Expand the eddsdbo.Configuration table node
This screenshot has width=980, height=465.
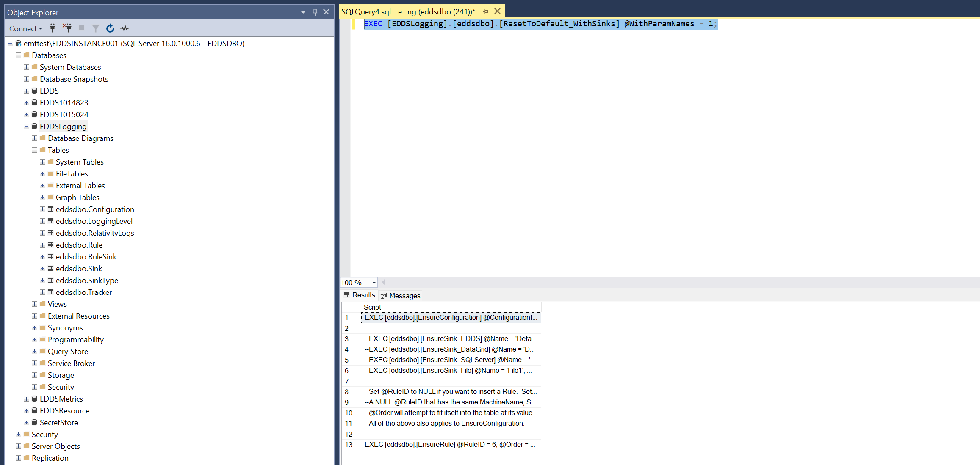pyautogui.click(x=42, y=209)
